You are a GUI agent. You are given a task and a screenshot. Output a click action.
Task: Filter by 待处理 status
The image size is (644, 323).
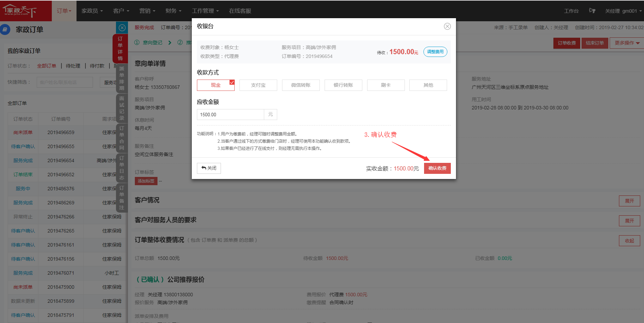[x=73, y=66]
